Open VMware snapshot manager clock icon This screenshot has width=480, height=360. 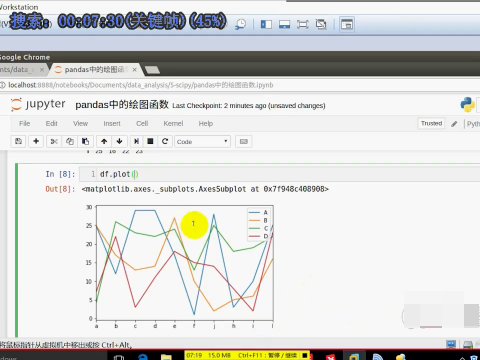(x=240, y=24)
